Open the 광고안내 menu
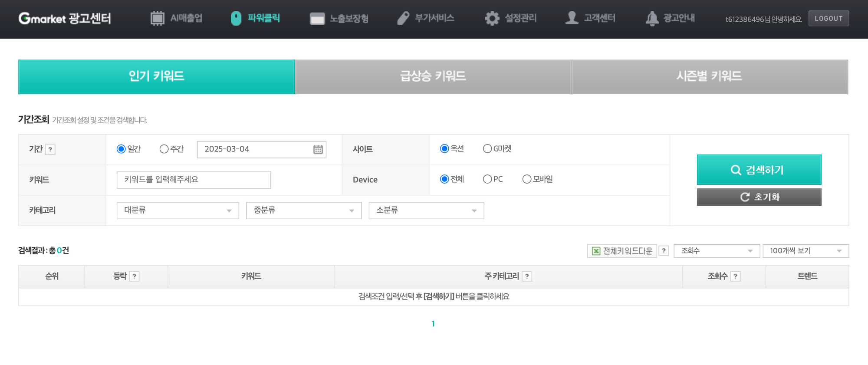 [x=670, y=18]
